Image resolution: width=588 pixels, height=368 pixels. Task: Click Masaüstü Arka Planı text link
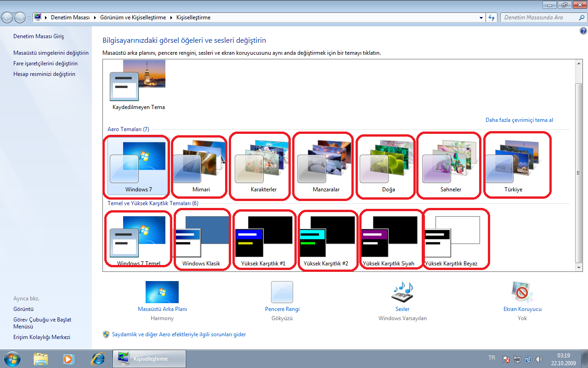tap(162, 309)
